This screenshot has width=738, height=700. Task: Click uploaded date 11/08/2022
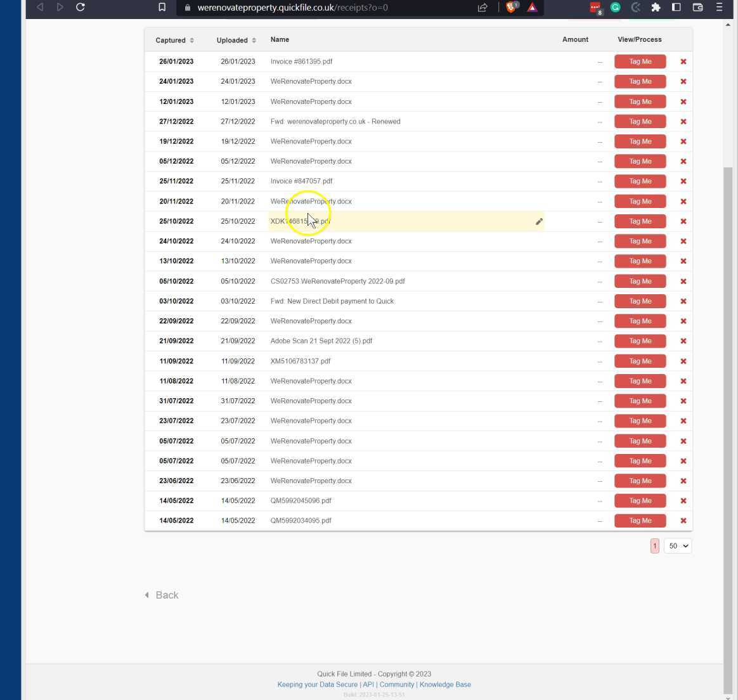[x=238, y=381]
